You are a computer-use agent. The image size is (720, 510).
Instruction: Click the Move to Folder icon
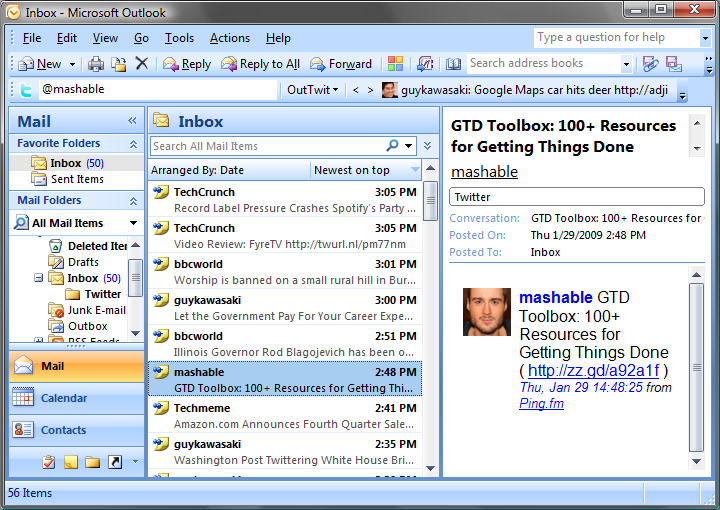tap(119, 64)
